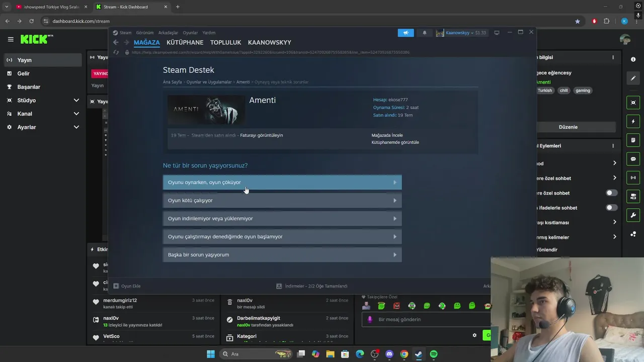Click the microphone icon in the message box
Screen dimensions: 644x362
coord(370,319)
